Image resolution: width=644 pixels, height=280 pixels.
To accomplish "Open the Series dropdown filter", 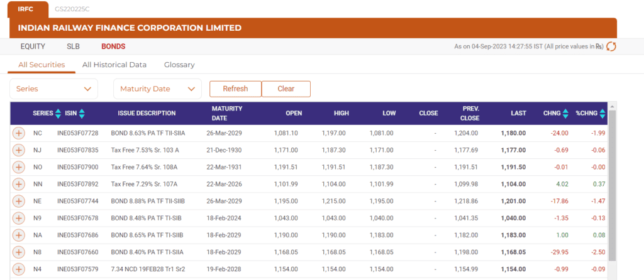I will click(x=54, y=89).
